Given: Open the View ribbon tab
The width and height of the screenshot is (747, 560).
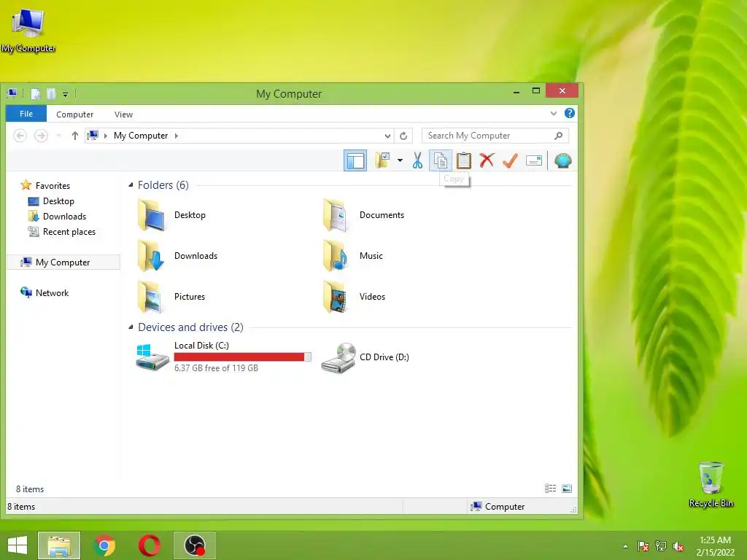Looking at the screenshot, I should [123, 114].
